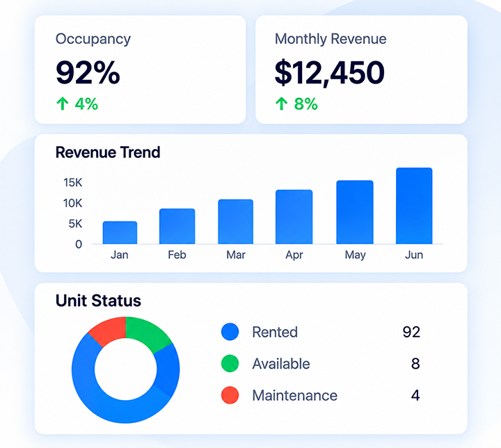Click the Revenue Trend heading
Screen dimensions: 501x448
click(108, 152)
